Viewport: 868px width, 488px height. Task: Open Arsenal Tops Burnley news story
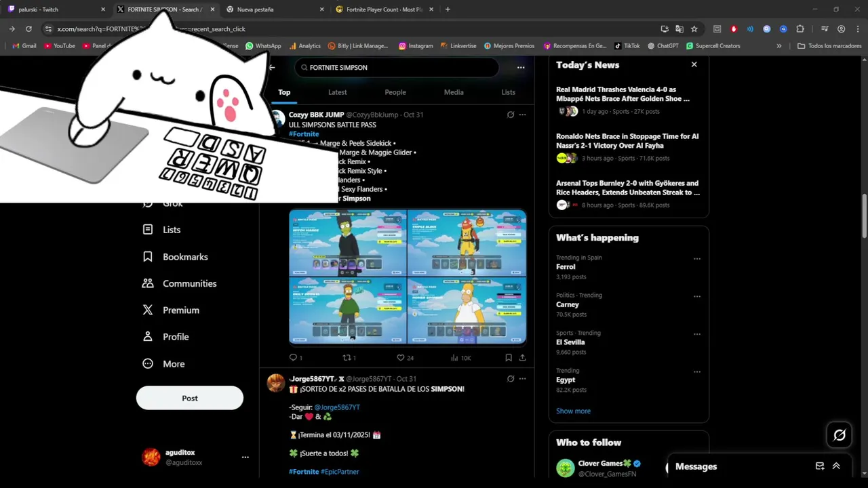click(629, 194)
